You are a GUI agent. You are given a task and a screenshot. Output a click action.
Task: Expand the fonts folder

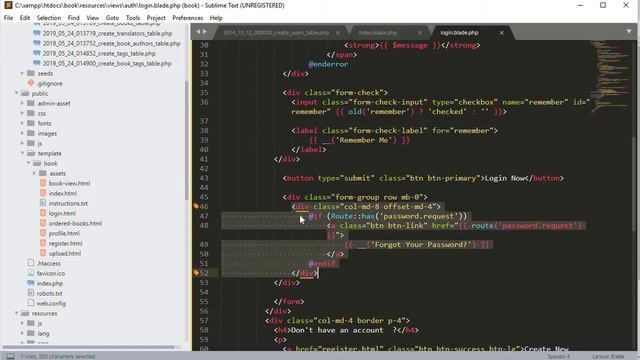click(x=22, y=123)
